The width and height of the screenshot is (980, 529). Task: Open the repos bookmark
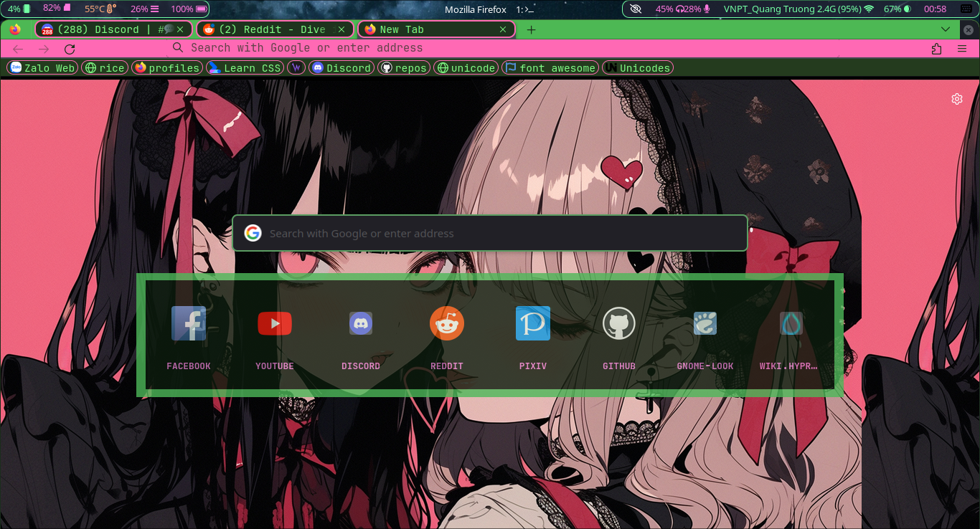tap(404, 68)
